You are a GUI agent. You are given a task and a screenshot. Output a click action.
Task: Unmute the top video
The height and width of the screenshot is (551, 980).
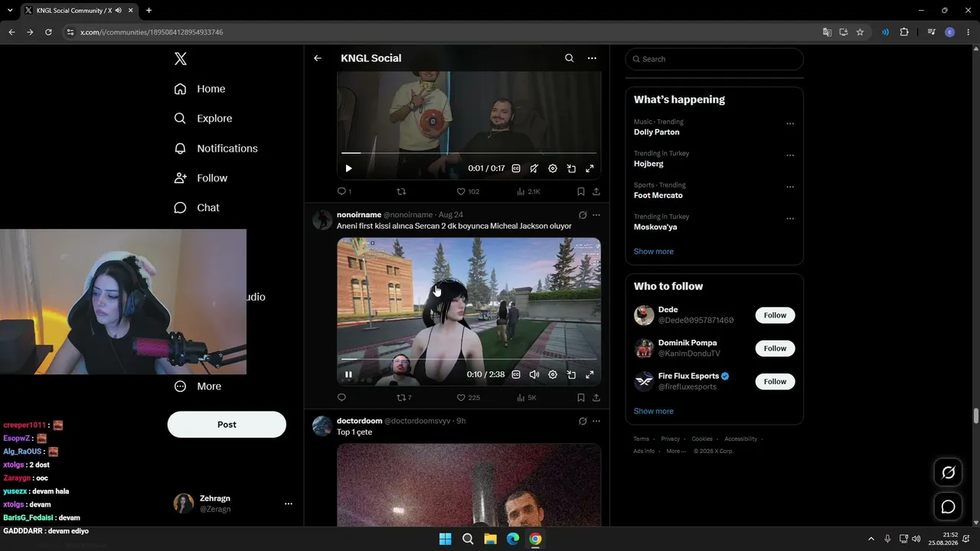click(534, 168)
